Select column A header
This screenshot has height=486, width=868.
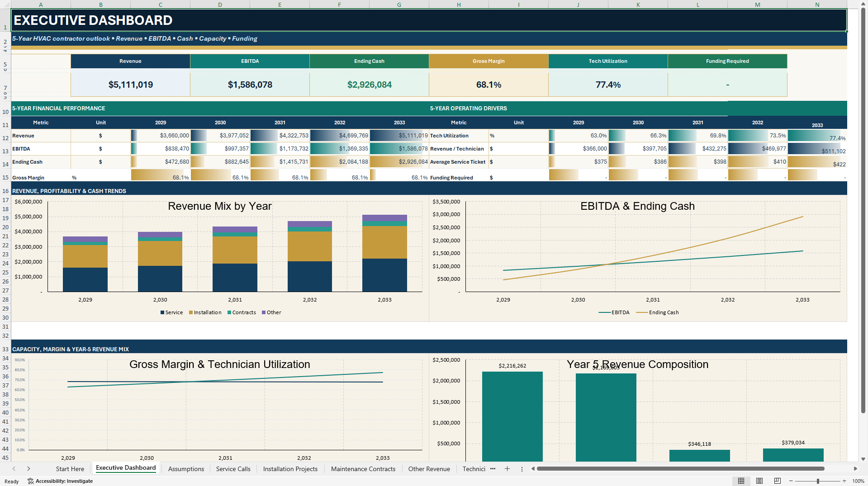[41, 5]
